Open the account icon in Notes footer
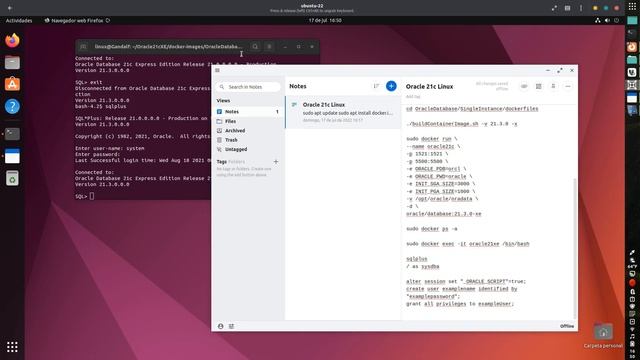This screenshot has height=360, width=640. (x=220, y=326)
